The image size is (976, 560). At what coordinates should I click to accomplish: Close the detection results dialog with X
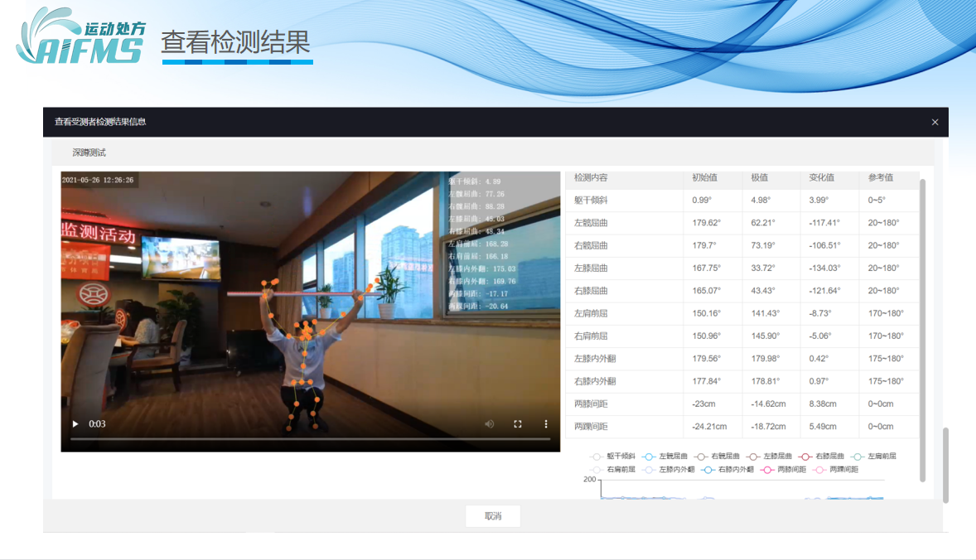[x=935, y=123]
